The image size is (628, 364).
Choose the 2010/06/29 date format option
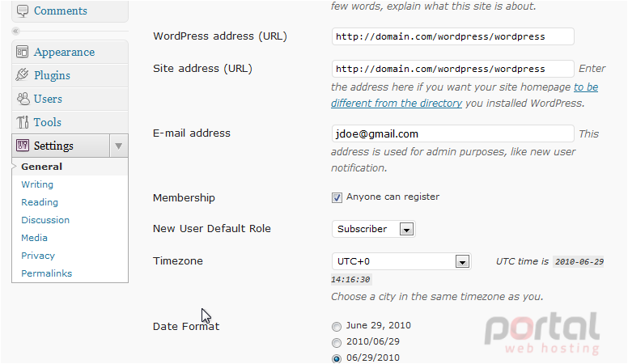pyautogui.click(x=337, y=343)
